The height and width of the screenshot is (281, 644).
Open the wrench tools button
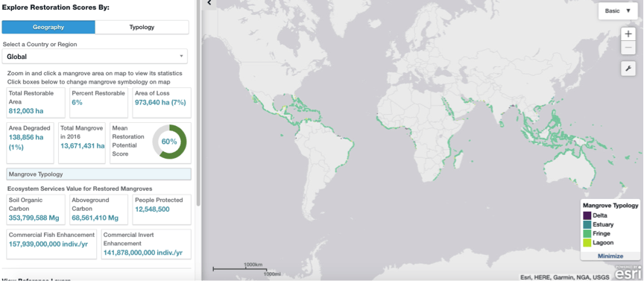(x=628, y=69)
